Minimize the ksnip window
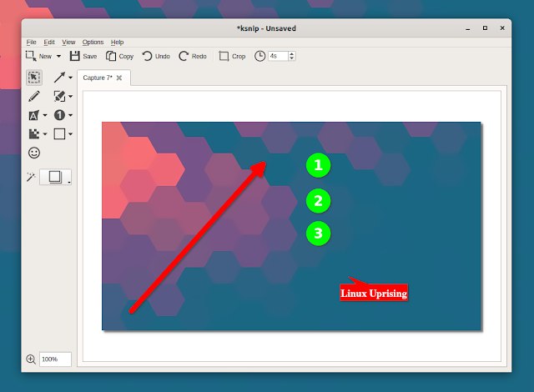Screen dimensions: 534x392 point(468,28)
